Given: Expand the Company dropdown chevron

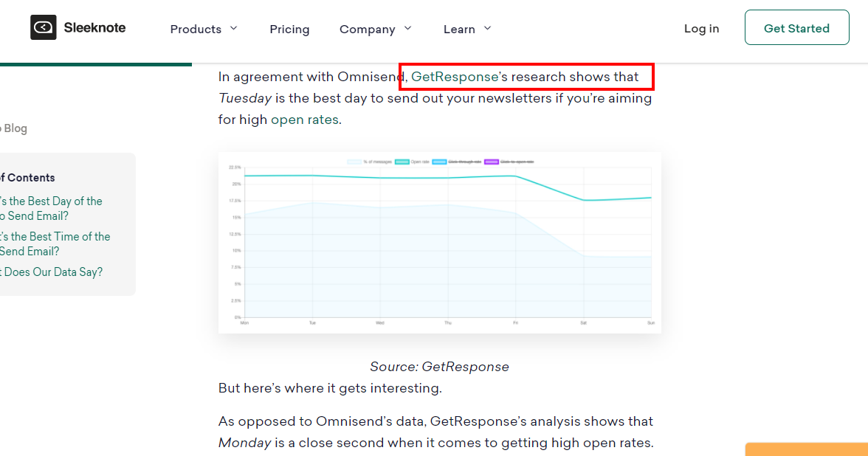Looking at the screenshot, I should (x=408, y=28).
